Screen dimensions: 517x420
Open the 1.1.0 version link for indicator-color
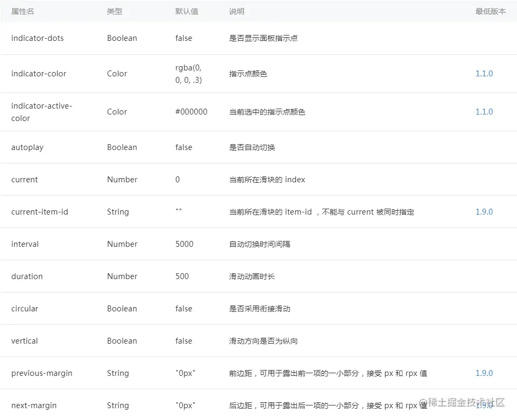pos(484,74)
